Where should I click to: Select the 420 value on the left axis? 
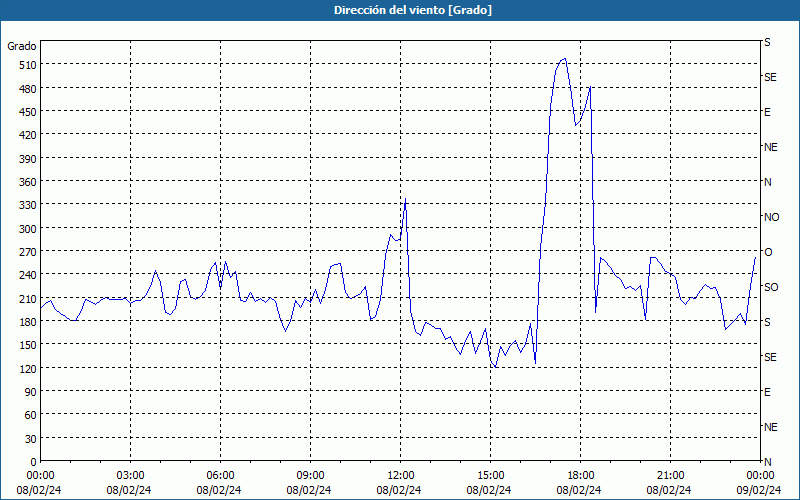click(27, 135)
